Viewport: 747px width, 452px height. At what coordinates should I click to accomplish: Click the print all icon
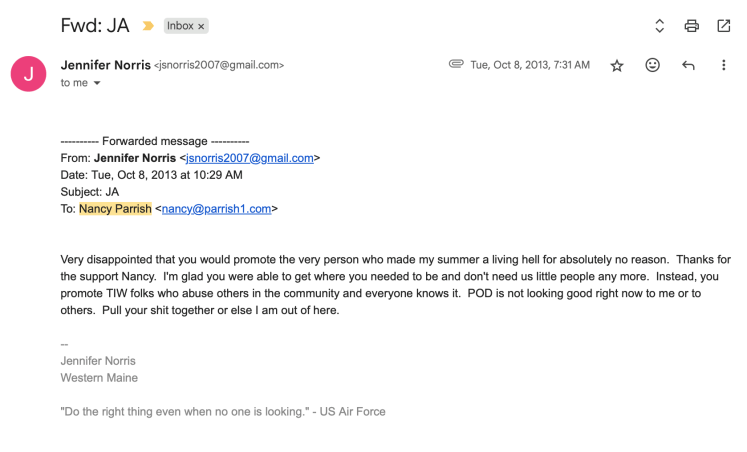pyautogui.click(x=691, y=26)
